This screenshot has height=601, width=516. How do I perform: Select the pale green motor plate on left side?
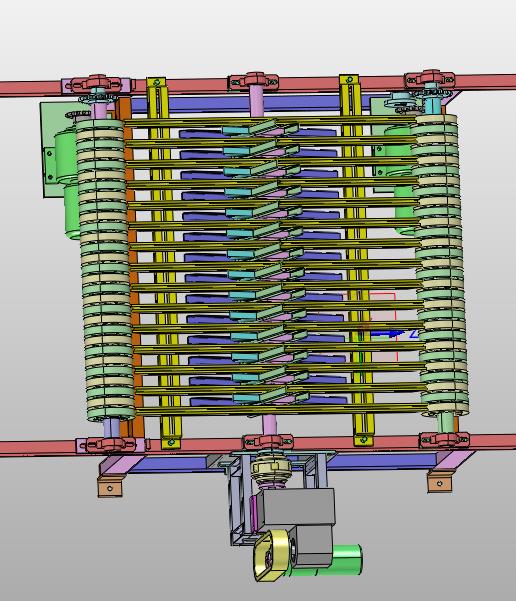[58, 149]
